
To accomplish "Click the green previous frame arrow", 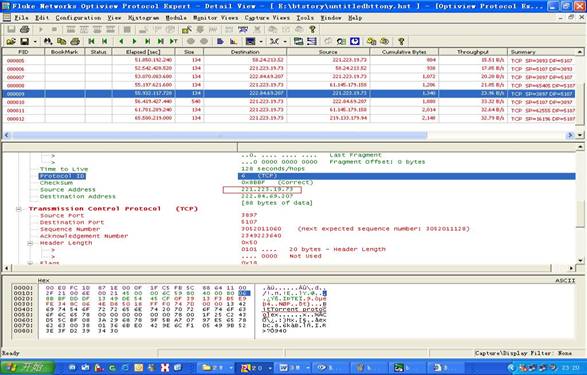I will [x=121, y=41].
